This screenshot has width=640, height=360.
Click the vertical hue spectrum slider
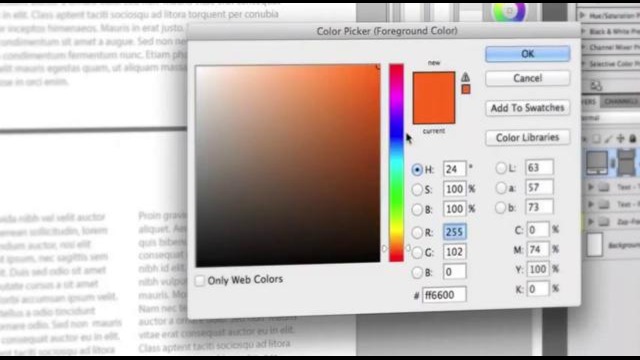(396, 162)
